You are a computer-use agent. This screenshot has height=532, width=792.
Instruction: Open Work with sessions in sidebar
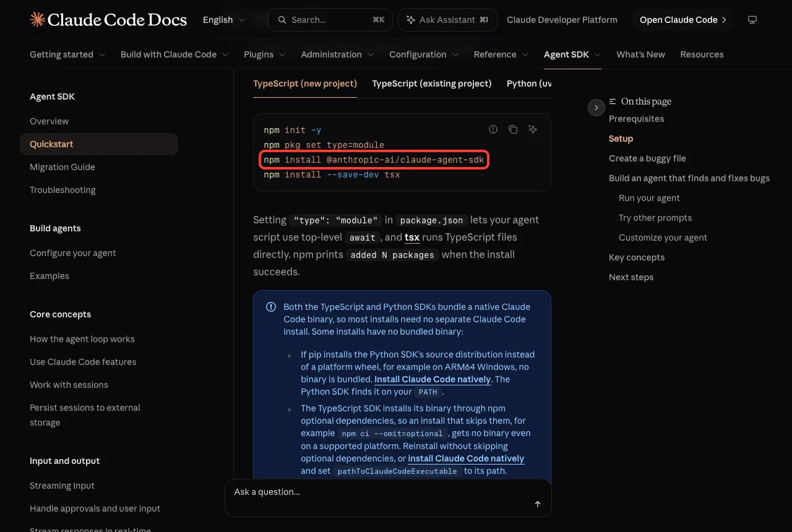coord(69,385)
